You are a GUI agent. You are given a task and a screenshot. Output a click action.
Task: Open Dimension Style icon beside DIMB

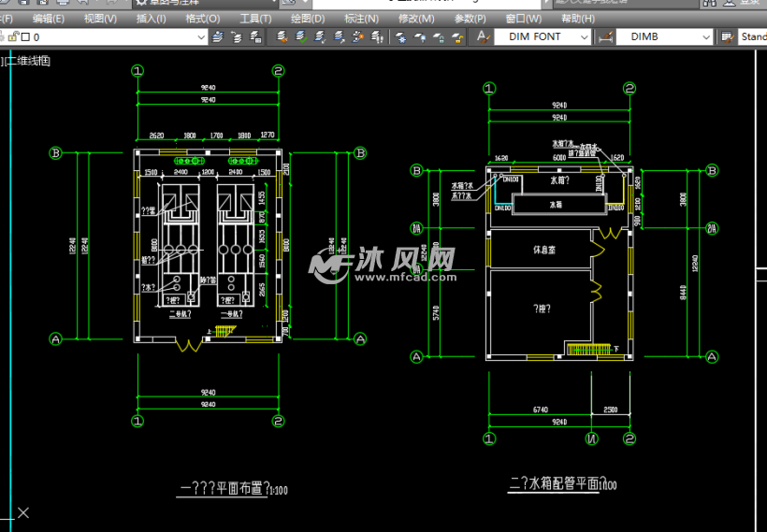pyautogui.click(x=605, y=37)
